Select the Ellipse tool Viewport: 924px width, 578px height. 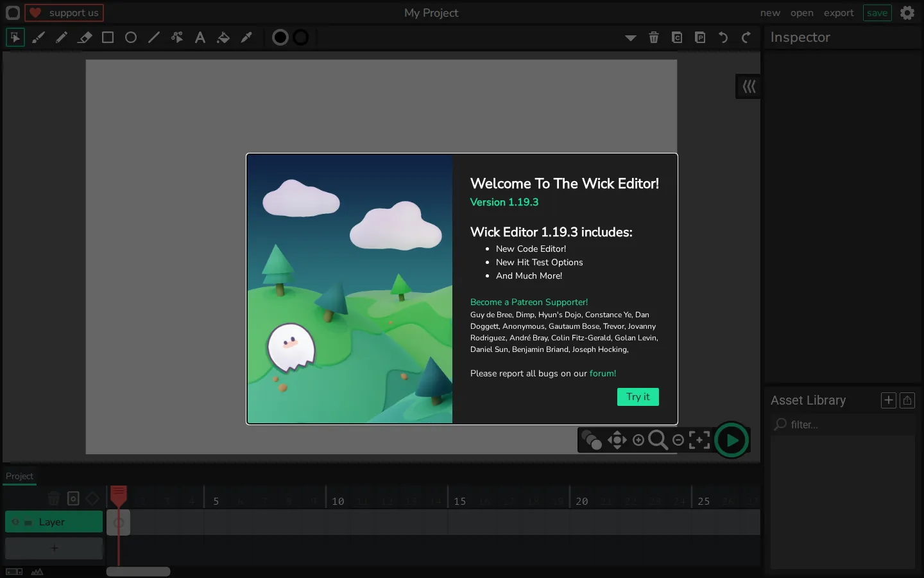[131, 37]
